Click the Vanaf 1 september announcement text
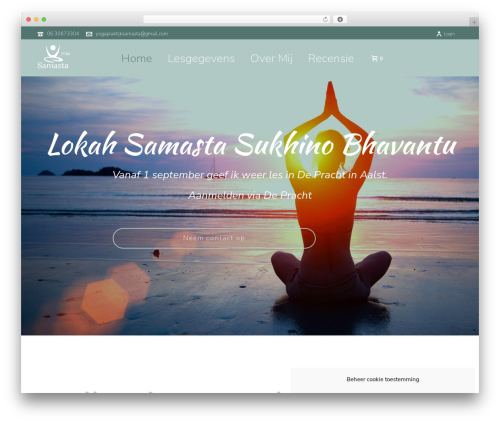 [250, 175]
